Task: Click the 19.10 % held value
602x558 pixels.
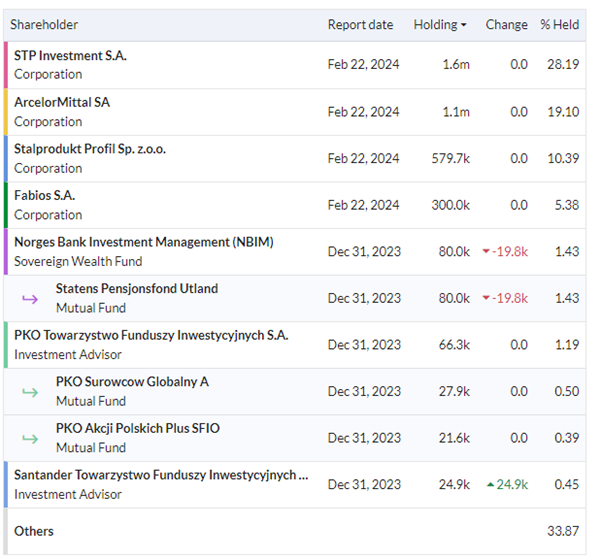Action: (563, 112)
